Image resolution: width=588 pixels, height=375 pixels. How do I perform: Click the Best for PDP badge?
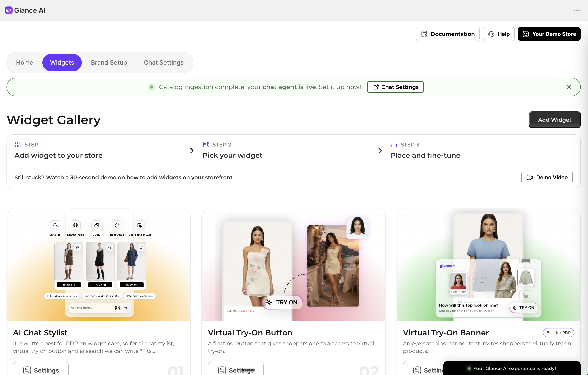coord(558,332)
